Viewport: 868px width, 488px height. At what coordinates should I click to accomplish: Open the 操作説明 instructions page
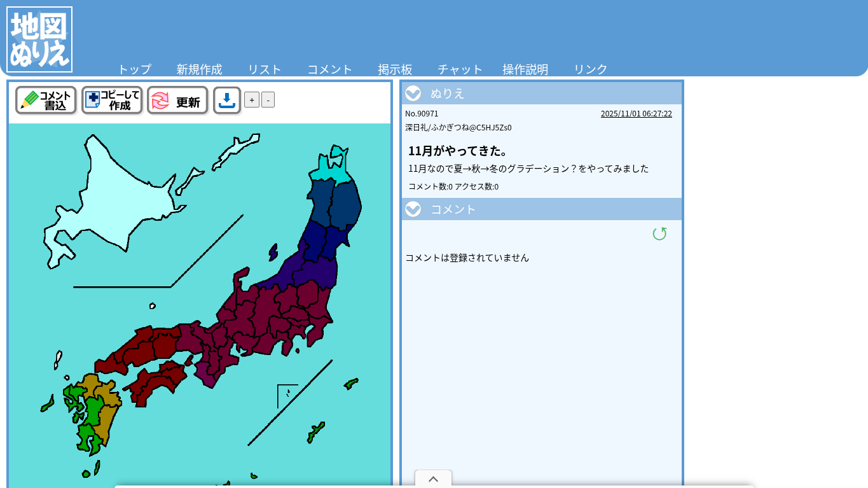525,69
